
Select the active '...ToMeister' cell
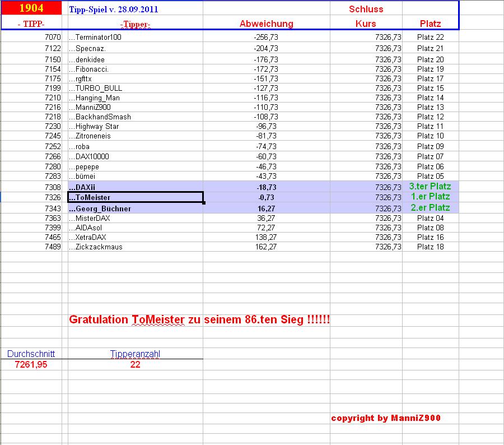coord(136,197)
